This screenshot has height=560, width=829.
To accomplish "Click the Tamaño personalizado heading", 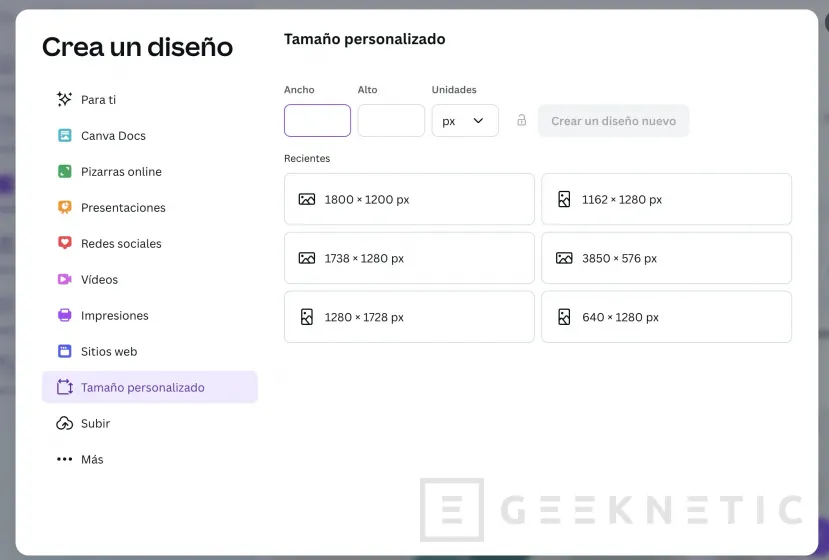I will (x=364, y=39).
